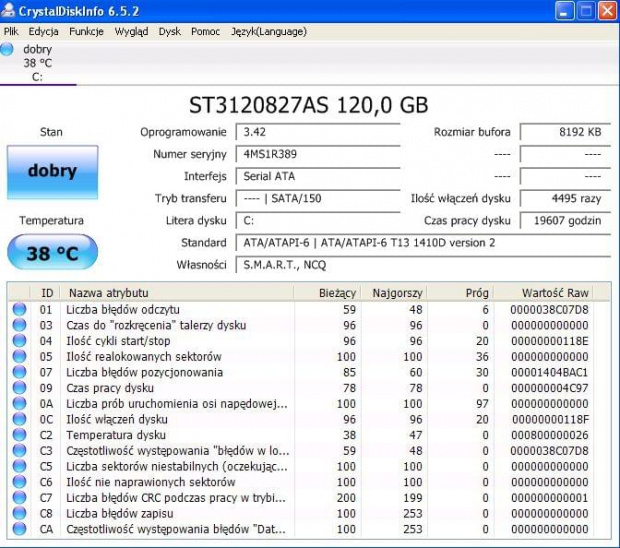Select row 'Liczba prób uruchomienia osi napędowej...'

(309, 404)
